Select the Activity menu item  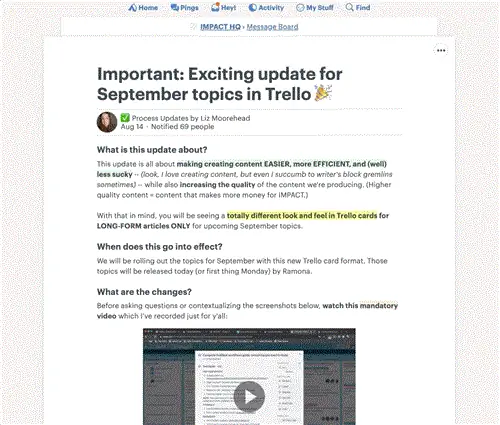click(x=266, y=8)
